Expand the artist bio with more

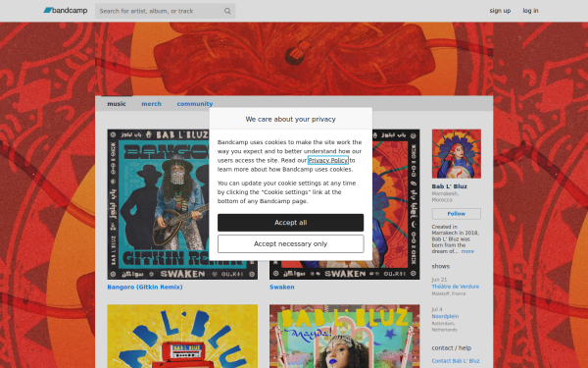point(467,251)
